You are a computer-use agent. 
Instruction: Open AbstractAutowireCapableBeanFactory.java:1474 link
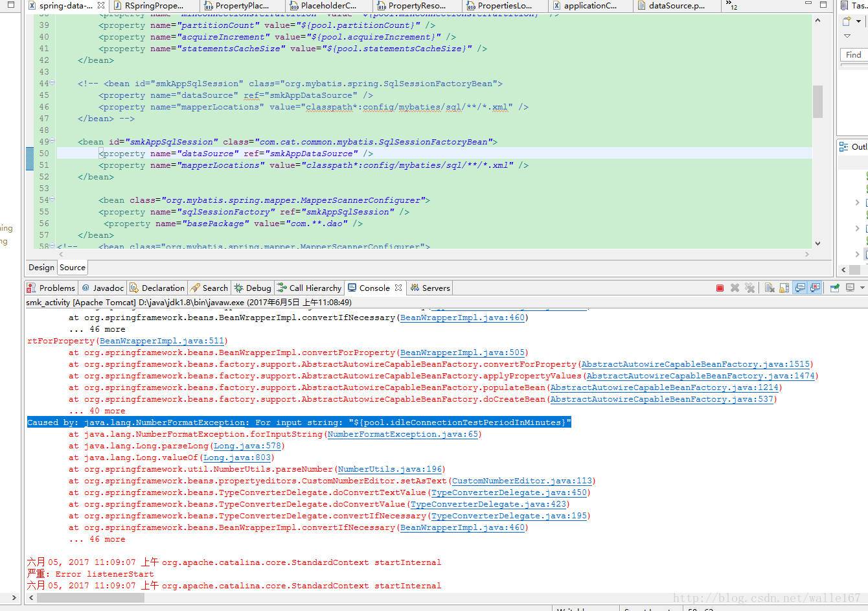coord(701,376)
